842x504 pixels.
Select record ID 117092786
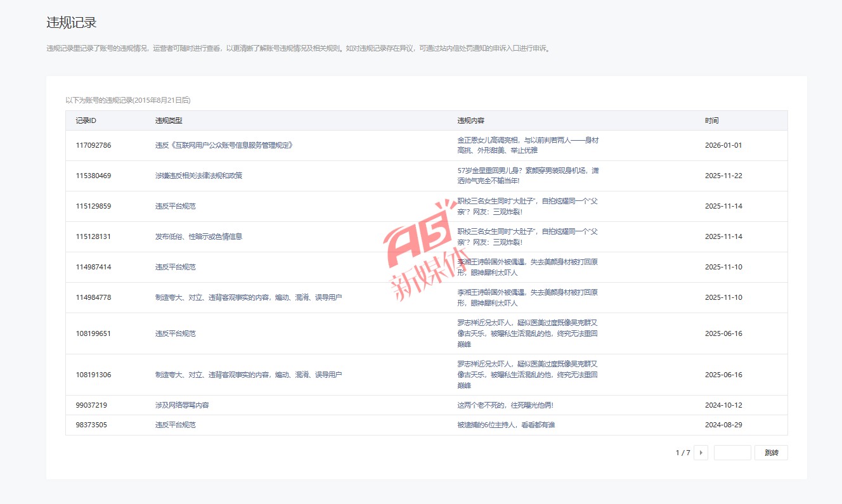click(93, 145)
